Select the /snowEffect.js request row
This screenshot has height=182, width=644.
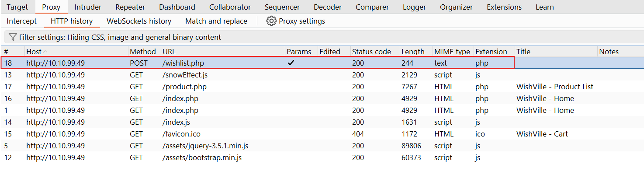pos(322,75)
